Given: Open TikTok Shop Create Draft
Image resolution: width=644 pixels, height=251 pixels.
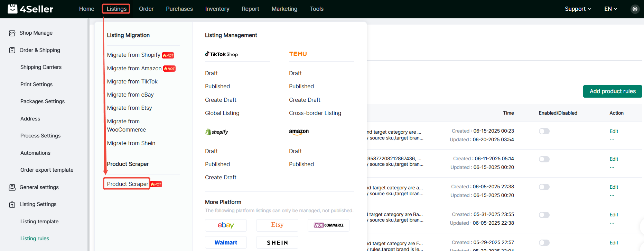Looking at the screenshot, I should 221,100.
